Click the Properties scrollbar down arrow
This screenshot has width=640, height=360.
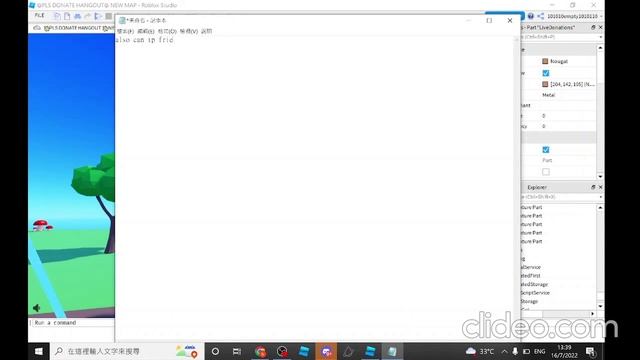[x=600, y=176]
